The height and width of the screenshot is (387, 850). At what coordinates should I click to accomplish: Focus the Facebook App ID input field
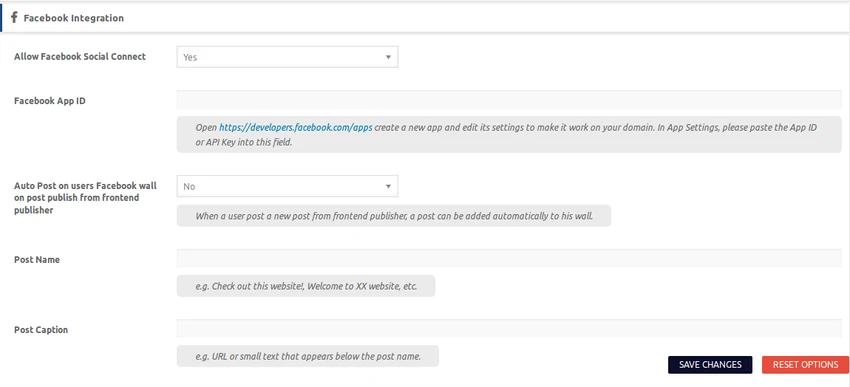coord(509,100)
